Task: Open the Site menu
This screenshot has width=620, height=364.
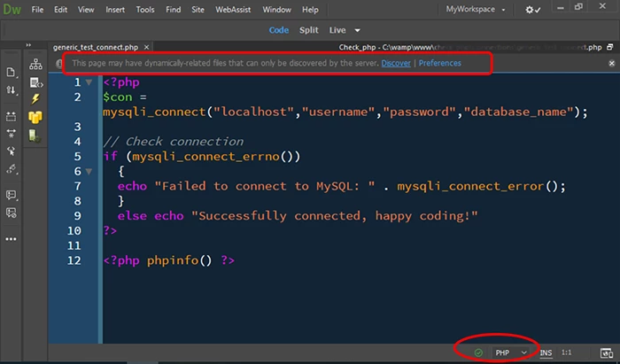Action: tap(198, 10)
